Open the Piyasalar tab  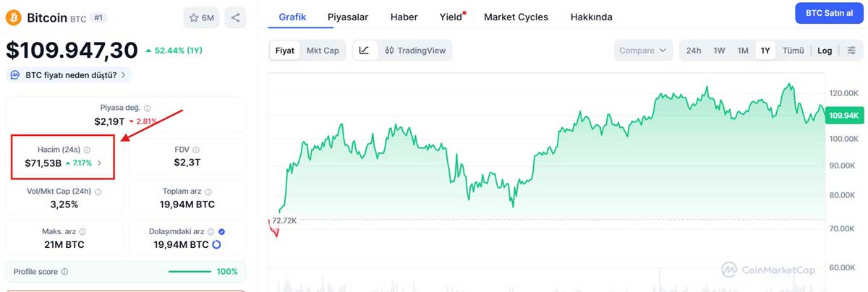tap(348, 17)
